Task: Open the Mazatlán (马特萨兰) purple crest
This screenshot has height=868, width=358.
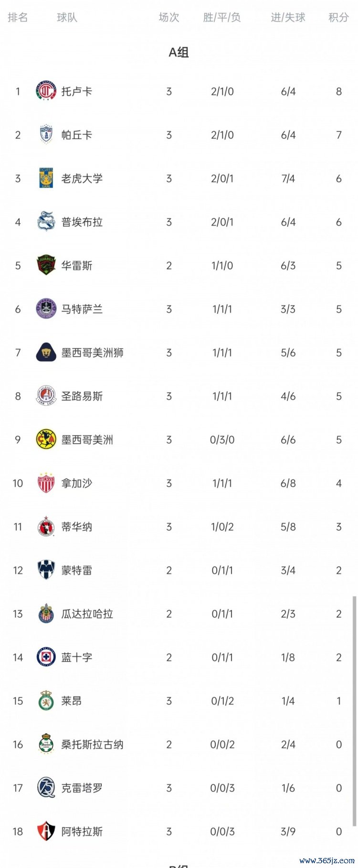Action: [46, 309]
